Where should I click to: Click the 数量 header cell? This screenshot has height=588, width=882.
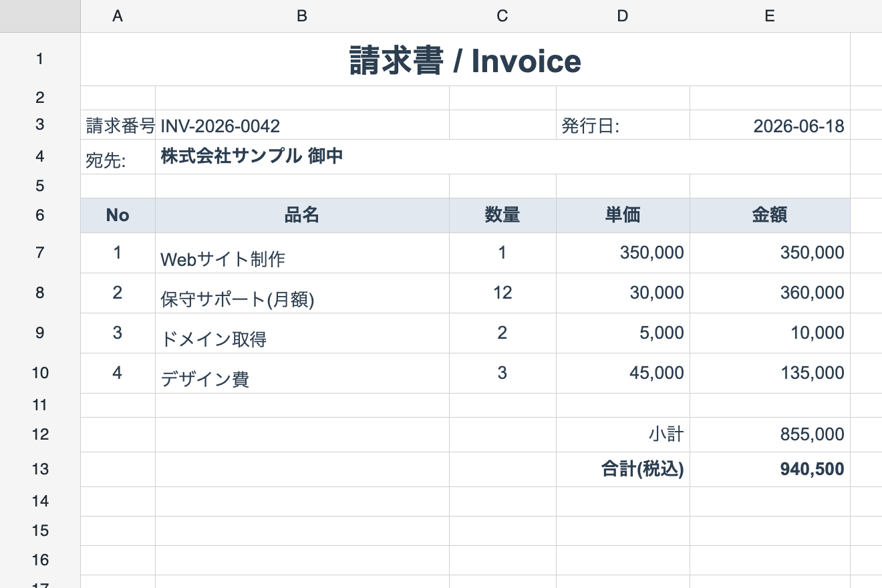click(502, 215)
